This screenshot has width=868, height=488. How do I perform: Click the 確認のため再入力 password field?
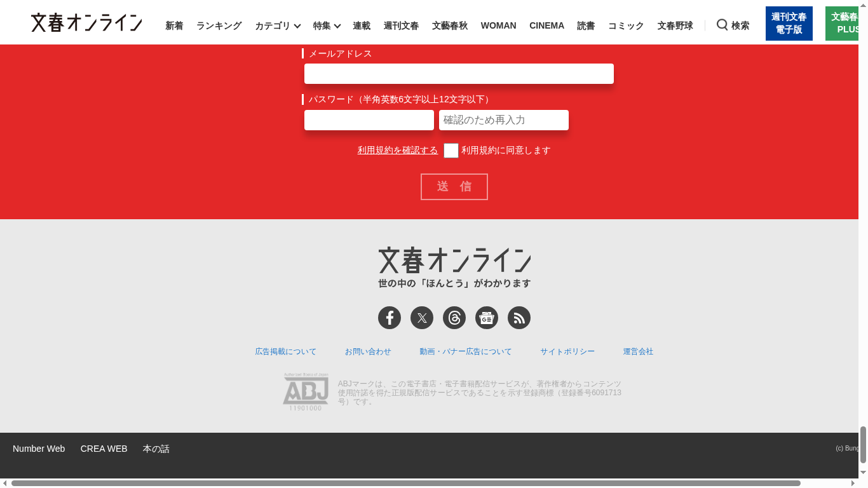[503, 120]
